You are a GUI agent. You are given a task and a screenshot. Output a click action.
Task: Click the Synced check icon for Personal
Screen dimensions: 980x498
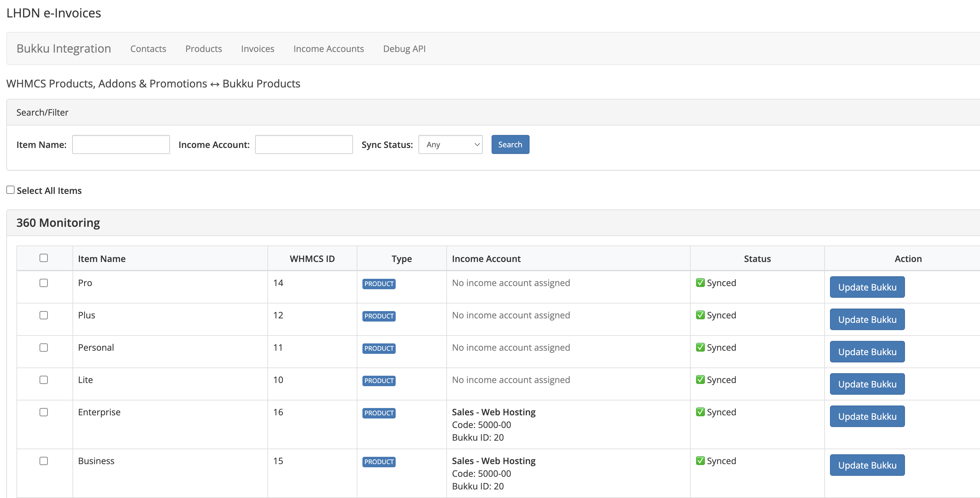click(700, 347)
